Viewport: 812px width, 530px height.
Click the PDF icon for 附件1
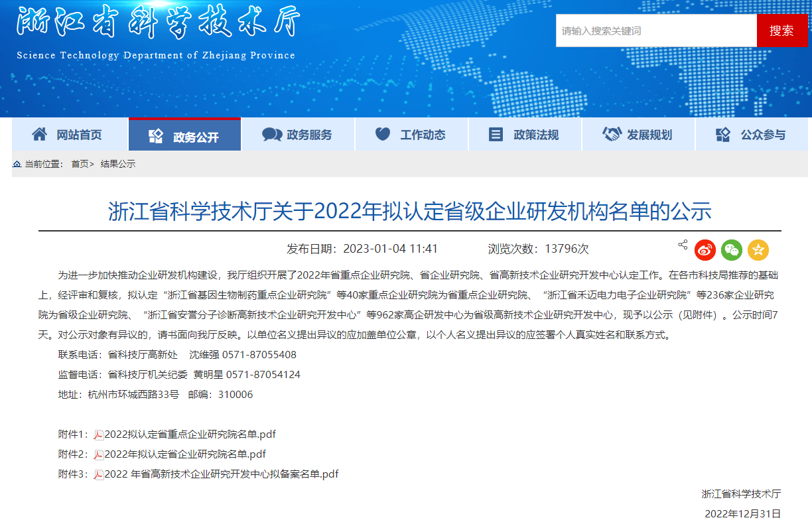coord(99,435)
